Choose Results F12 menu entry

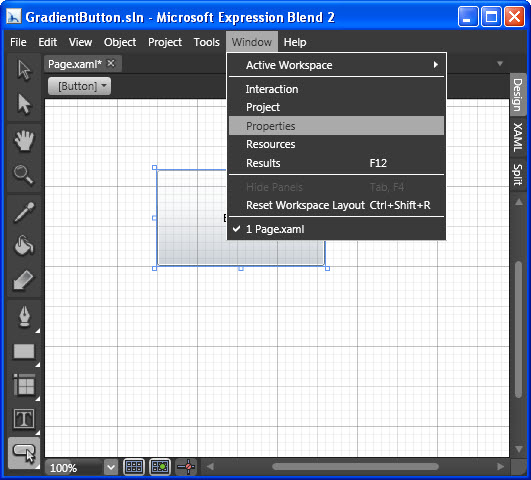point(336,163)
